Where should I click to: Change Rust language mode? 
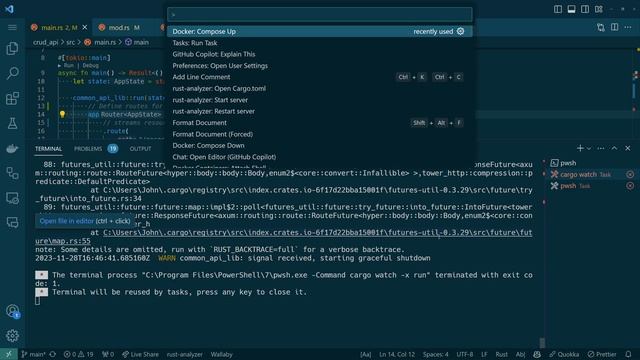[x=502, y=354]
